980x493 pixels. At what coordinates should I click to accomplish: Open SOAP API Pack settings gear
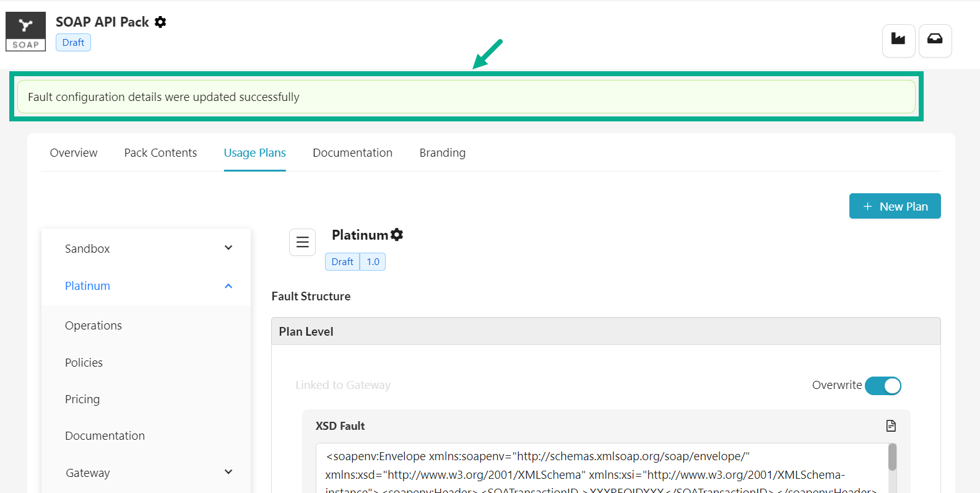(160, 22)
